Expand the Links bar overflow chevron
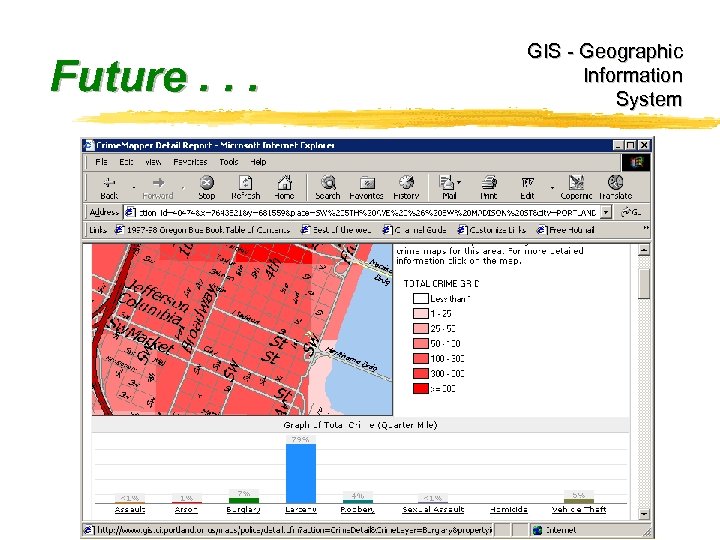Image resolution: width=720 pixels, height=540 pixels. click(x=646, y=228)
